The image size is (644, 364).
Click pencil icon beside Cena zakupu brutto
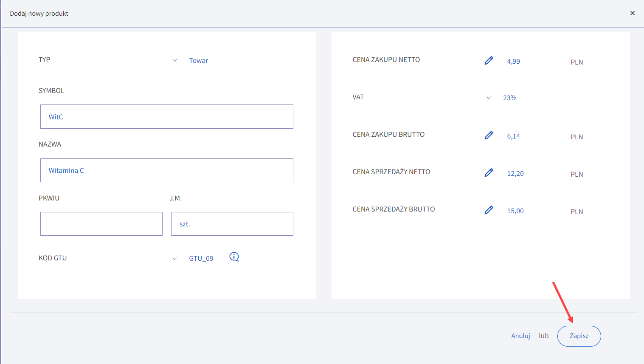point(489,135)
